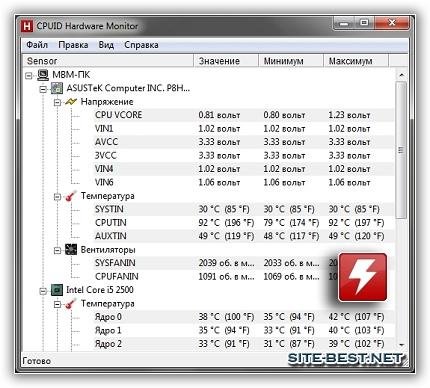
Task: Click CPUTIN value 92 °C (196 °F)
Action: pyautogui.click(x=226, y=223)
